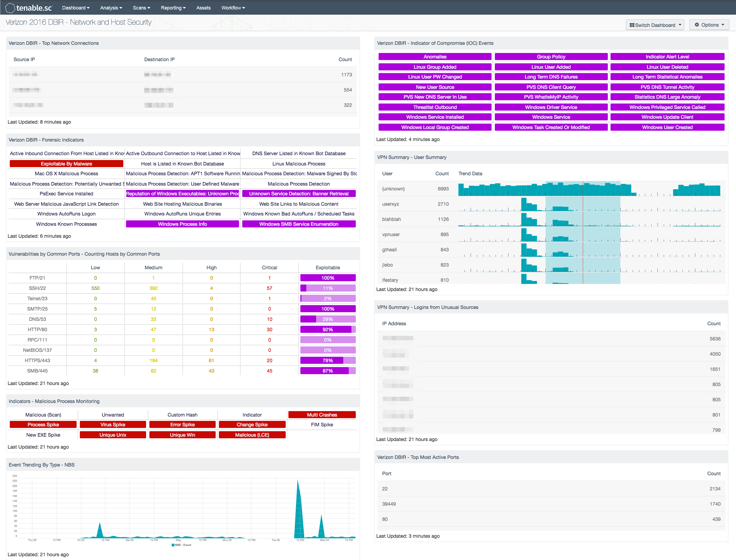
Task: Click the Unique Unix indicator
Action: click(x=113, y=435)
